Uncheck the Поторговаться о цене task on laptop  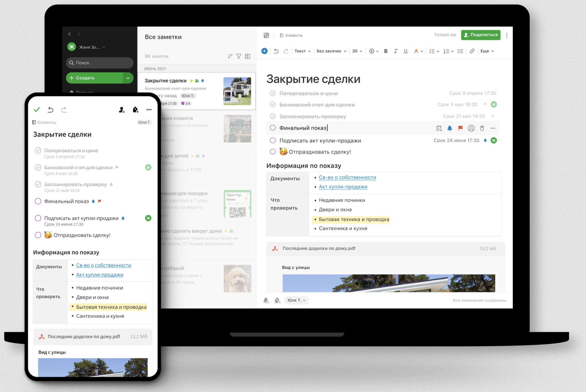coord(273,93)
